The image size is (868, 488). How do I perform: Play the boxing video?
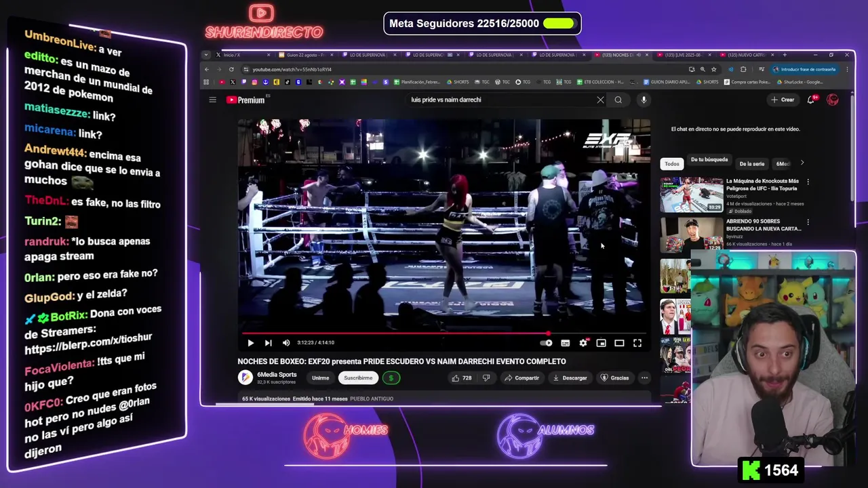click(x=250, y=343)
